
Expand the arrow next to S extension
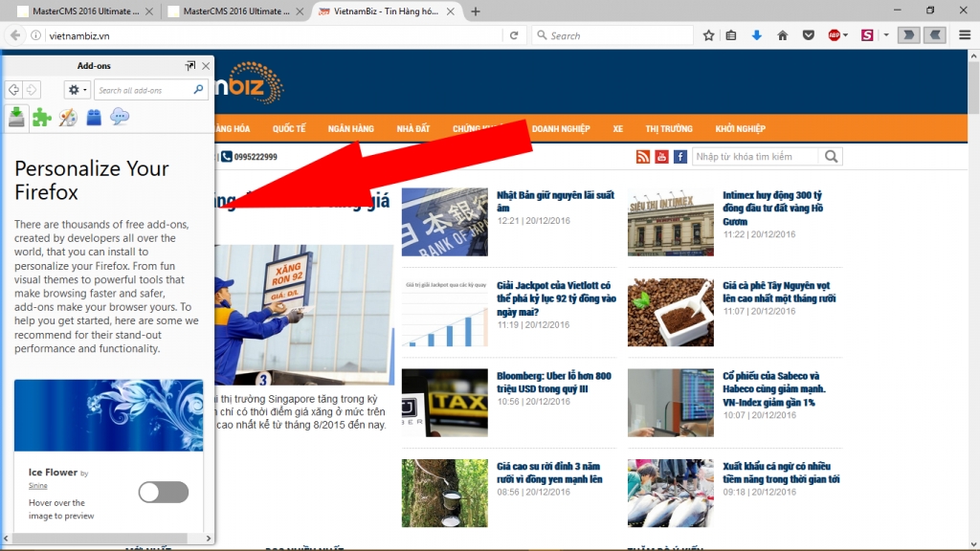(885, 35)
